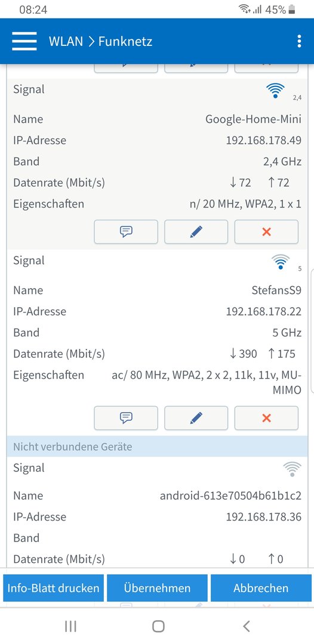Viewport: 314px width, 644px height.
Task: Delete Google-Home-Mini with the red X button
Action: point(266,232)
